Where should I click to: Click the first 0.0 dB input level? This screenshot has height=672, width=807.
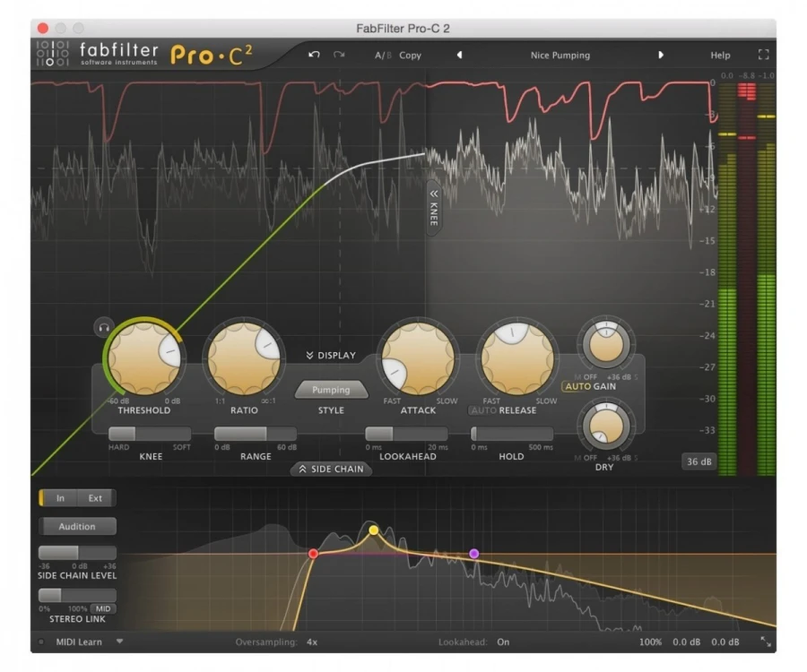tap(686, 642)
